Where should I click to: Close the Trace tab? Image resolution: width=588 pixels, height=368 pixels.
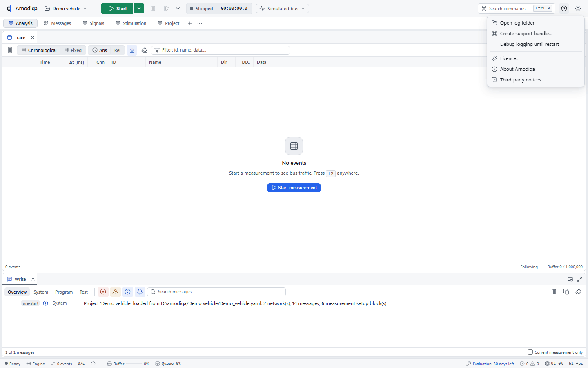(x=33, y=38)
